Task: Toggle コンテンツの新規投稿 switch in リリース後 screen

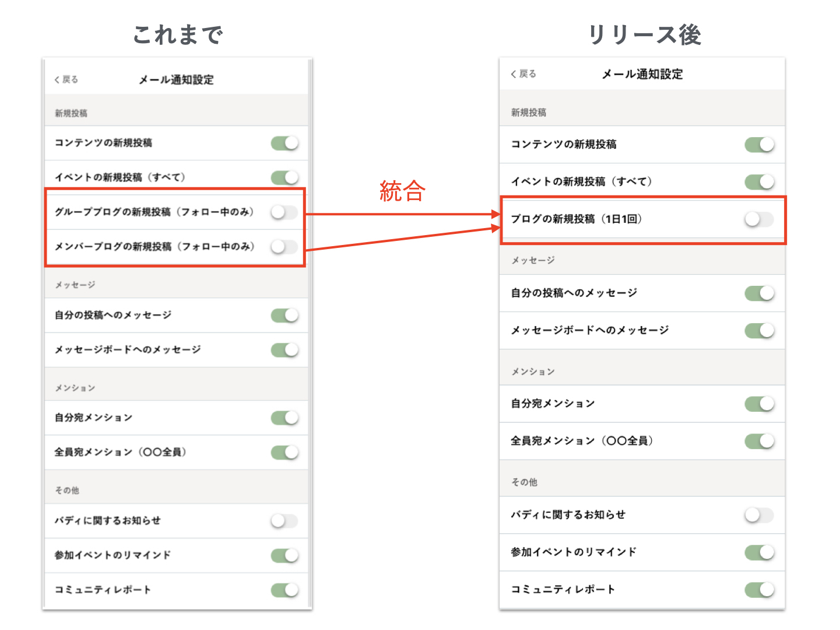Action: (x=759, y=145)
